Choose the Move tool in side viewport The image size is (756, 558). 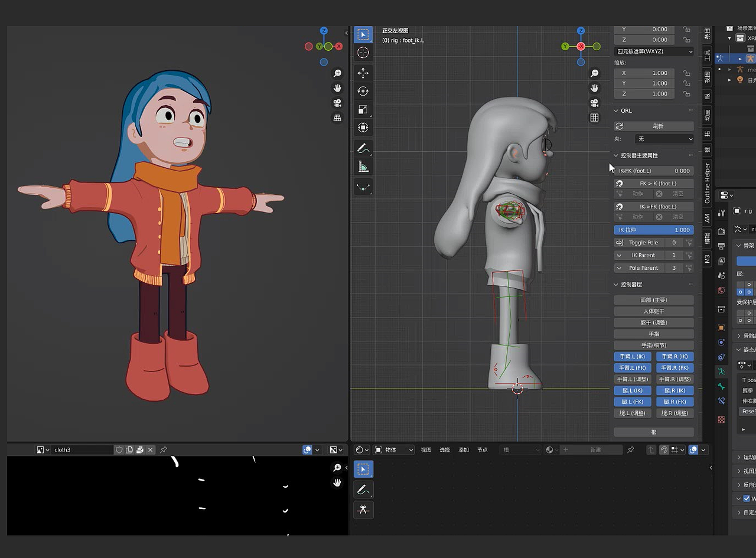(x=363, y=73)
